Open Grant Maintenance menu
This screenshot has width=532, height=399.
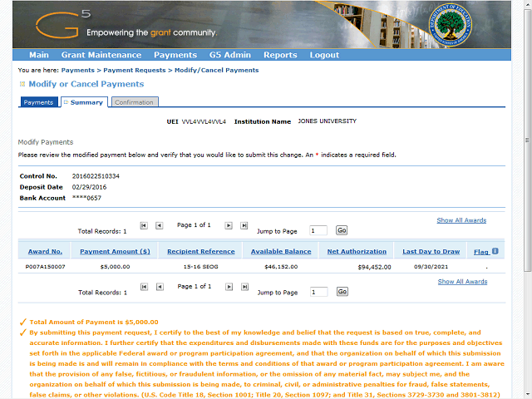(x=101, y=55)
